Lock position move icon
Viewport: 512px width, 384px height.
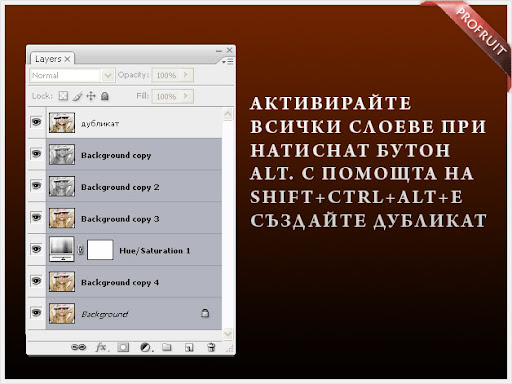pos(91,96)
